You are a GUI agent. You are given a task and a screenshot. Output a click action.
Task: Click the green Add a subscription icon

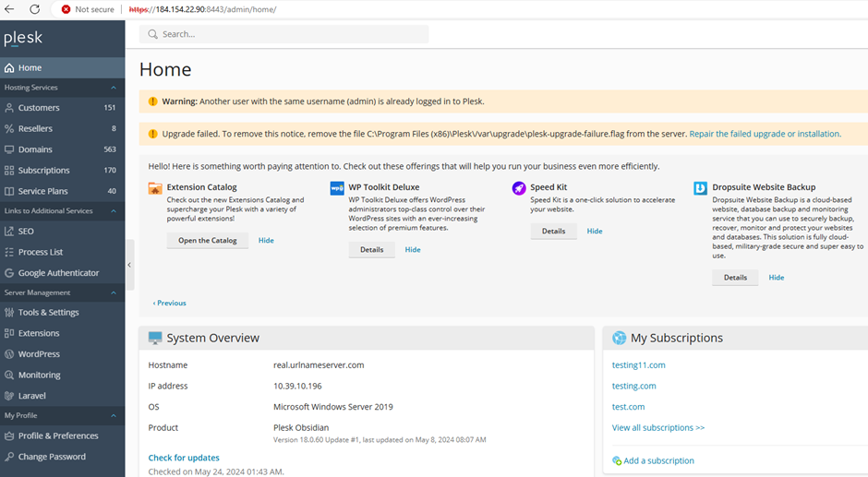617,461
